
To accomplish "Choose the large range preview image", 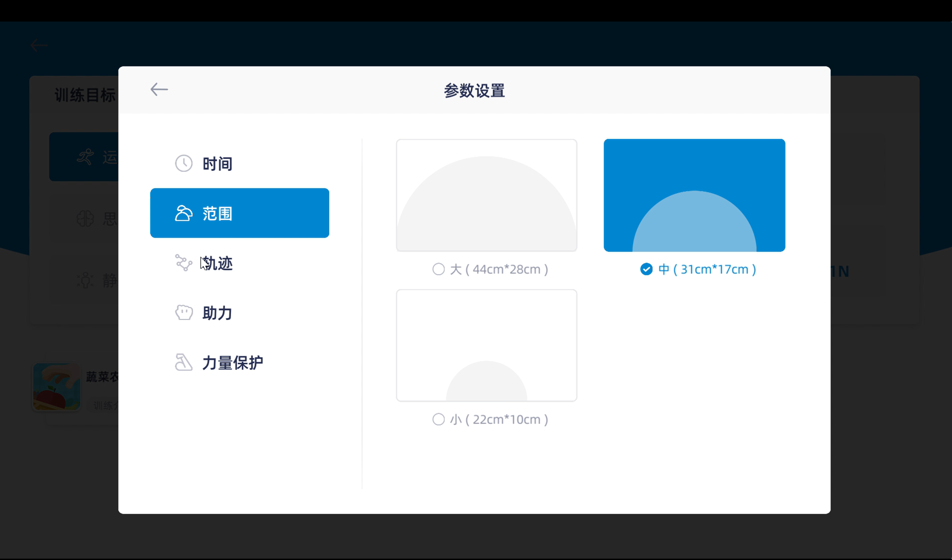I will (x=486, y=195).
